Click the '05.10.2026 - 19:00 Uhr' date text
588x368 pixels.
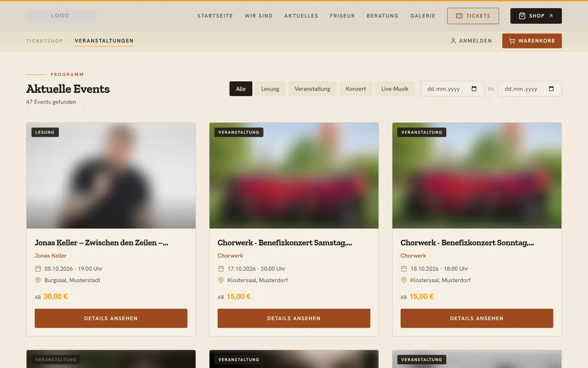(x=73, y=269)
